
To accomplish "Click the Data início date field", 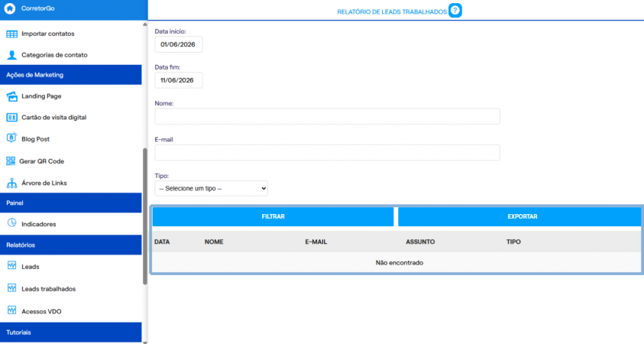I will [179, 44].
